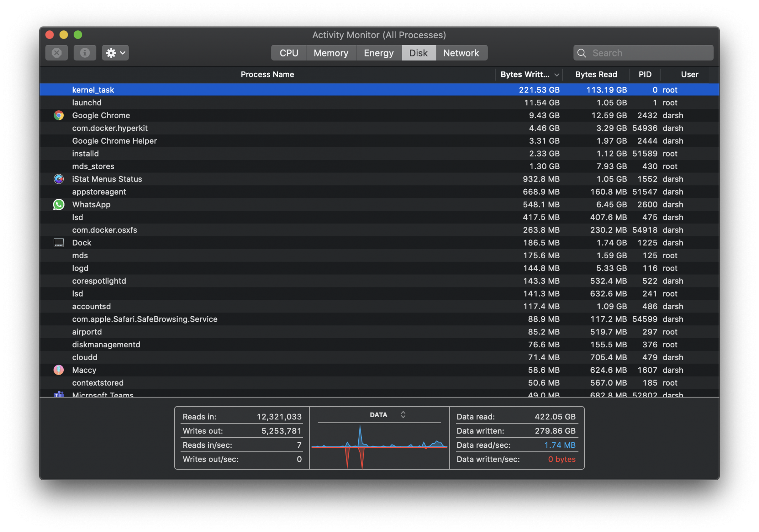
Task: Sort by Bytes Read column
Action: (x=596, y=74)
